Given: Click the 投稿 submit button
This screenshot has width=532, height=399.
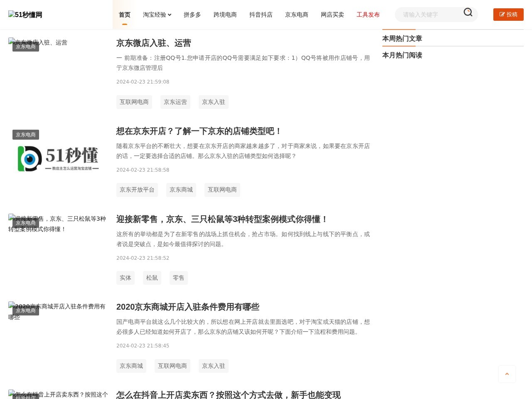Looking at the screenshot, I should point(508,14).
